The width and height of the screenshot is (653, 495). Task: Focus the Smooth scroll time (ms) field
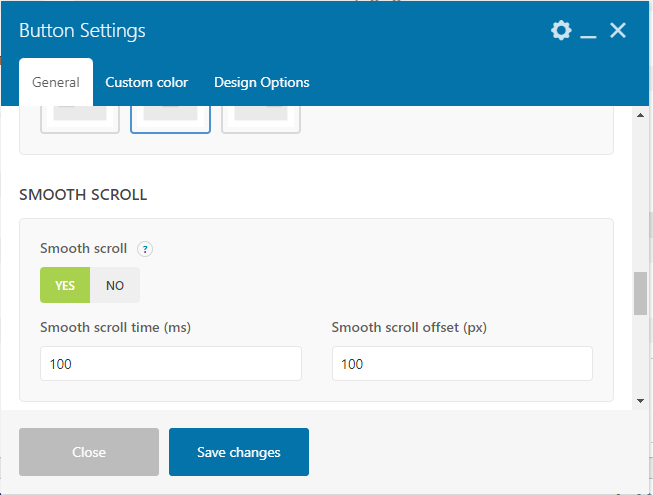click(x=170, y=364)
